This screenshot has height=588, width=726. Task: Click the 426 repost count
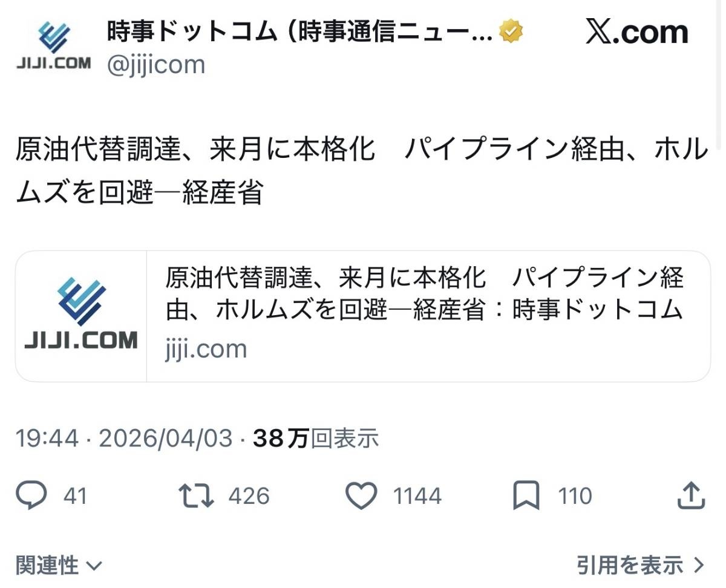(249, 497)
